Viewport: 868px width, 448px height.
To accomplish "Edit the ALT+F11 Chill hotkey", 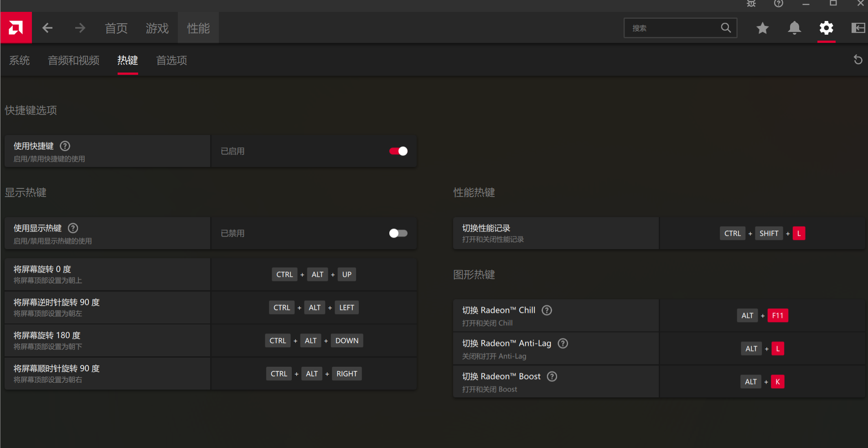I will pos(763,315).
